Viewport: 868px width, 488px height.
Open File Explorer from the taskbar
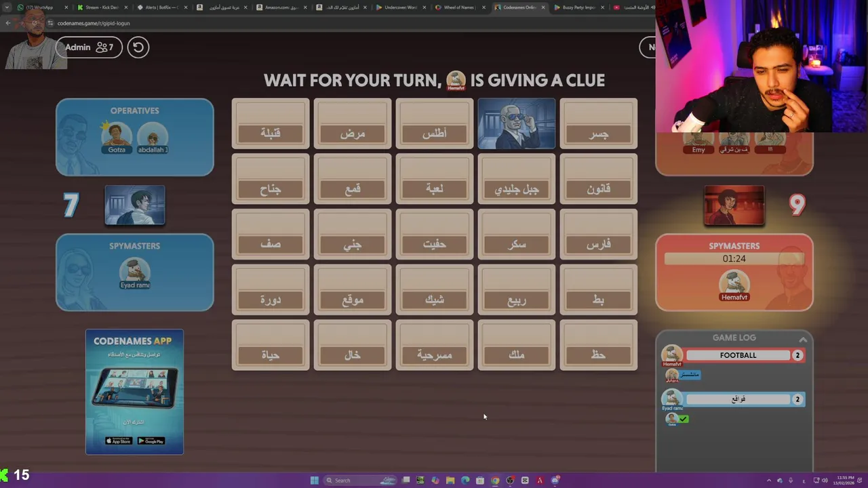coord(450,481)
